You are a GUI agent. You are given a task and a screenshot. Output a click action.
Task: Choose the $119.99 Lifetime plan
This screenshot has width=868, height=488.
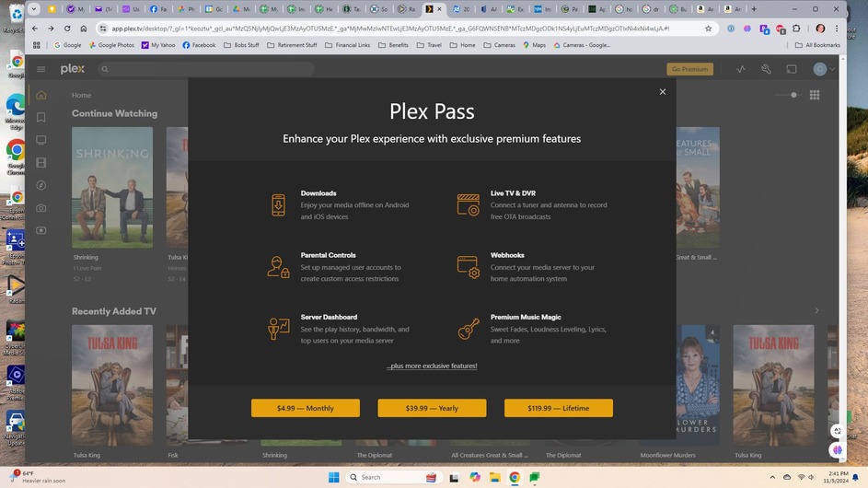click(558, 408)
